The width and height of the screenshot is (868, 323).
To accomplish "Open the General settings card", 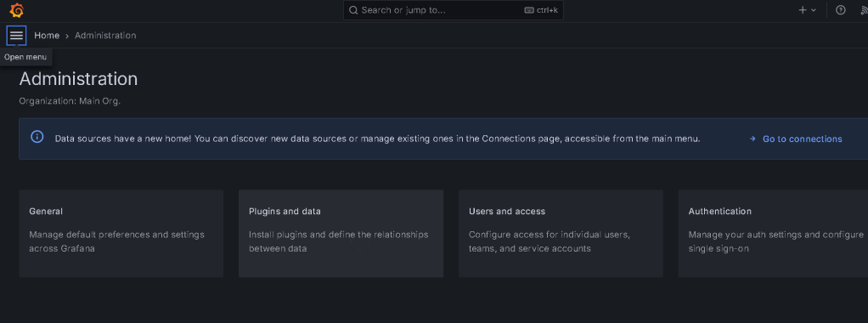I will click(x=121, y=233).
